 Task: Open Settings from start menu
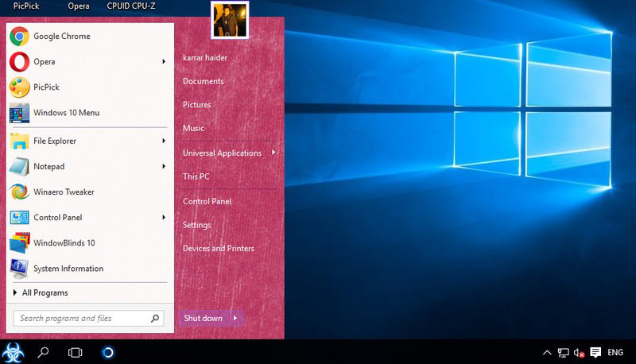coord(196,225)
